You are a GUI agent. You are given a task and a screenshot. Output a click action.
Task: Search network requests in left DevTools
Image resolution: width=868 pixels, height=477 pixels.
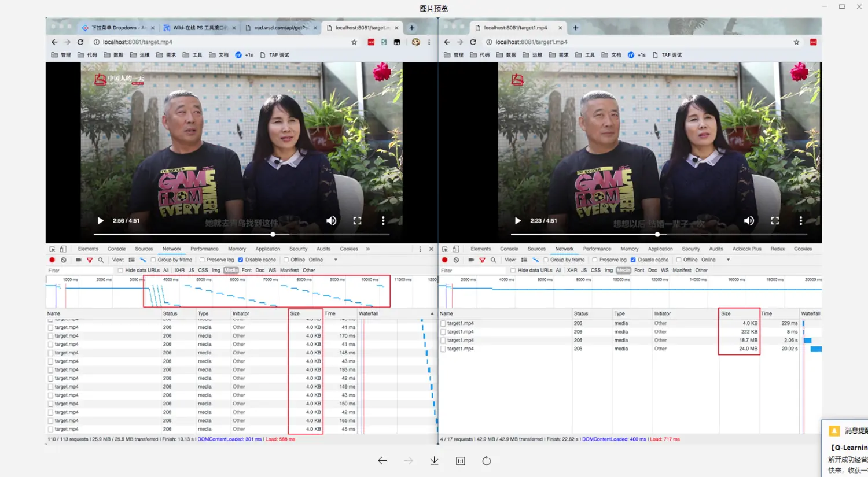(101, 260)
